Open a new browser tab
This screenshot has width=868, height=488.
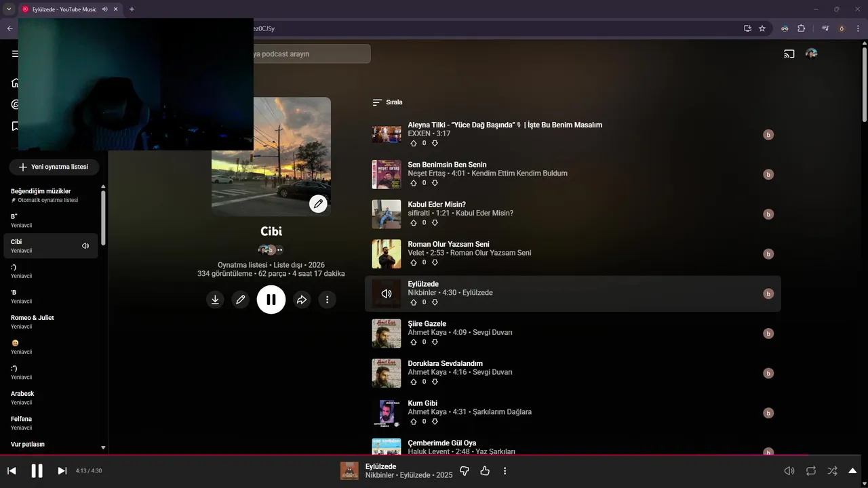pyautogui.click(x=132, y=9)
